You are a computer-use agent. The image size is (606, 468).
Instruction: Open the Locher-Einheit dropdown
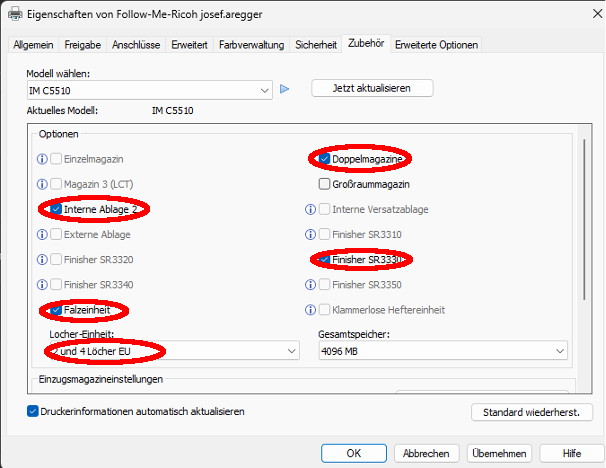[x=174, y=351]
